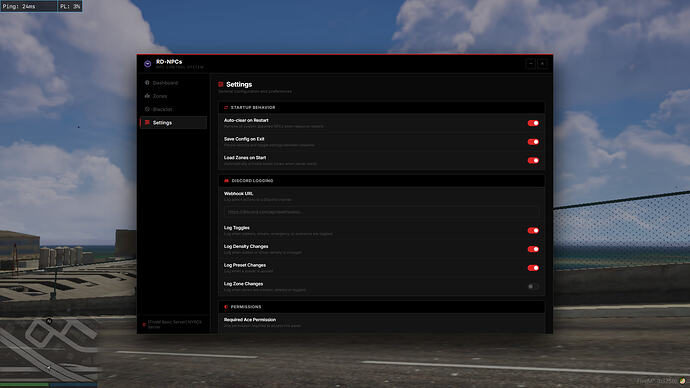690x388 pixels.
Task: Click the Permissions section icon
Action: [x=226, y=307]
